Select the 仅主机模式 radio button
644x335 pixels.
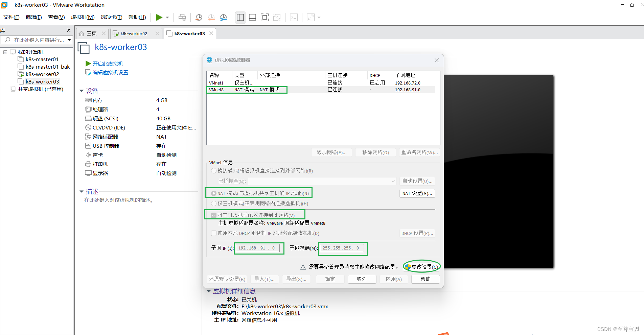pos(214,204)
